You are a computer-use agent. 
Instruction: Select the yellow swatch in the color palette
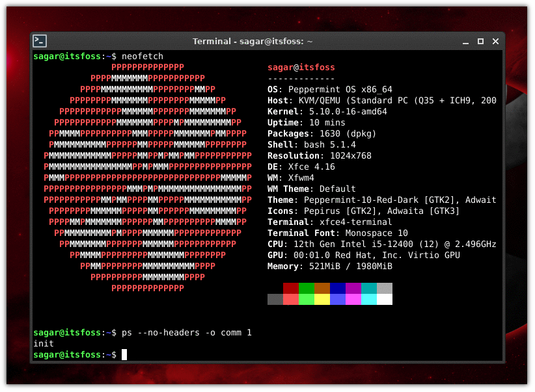coord(322,299)
